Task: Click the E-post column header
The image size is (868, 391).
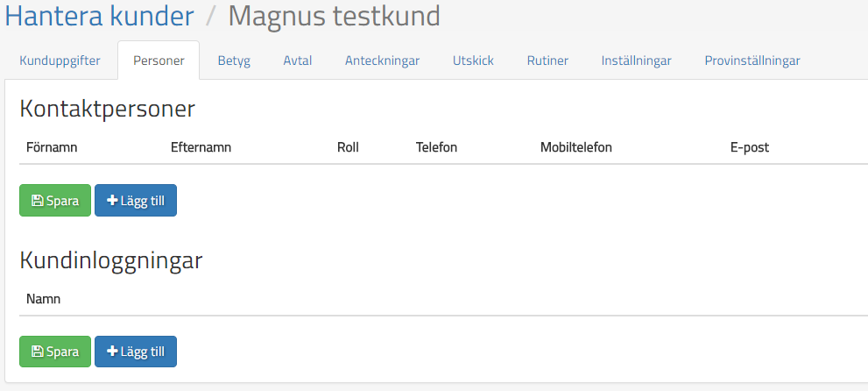Action: pyautogui.click(x=749, y=147)
